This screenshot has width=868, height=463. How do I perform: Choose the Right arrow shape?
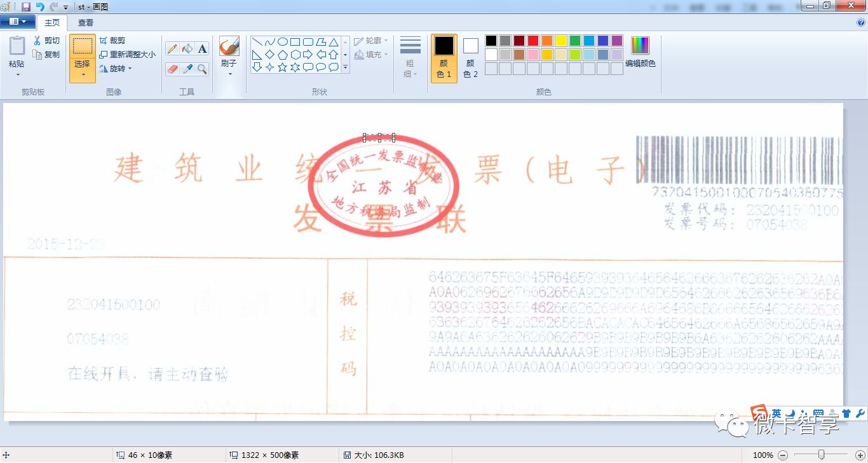pos(308,55)
